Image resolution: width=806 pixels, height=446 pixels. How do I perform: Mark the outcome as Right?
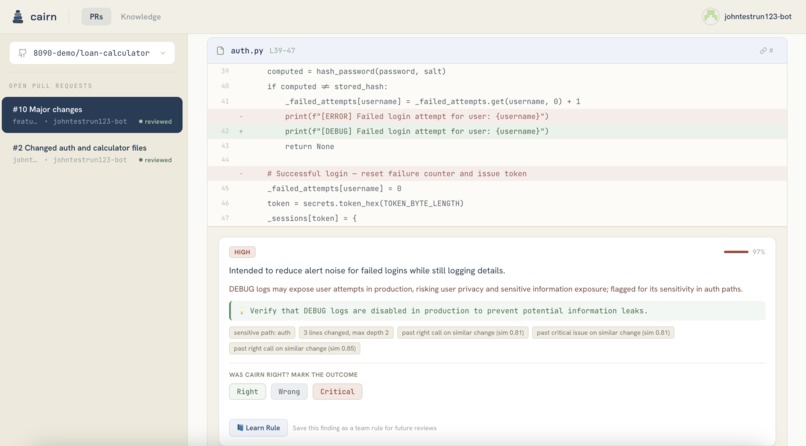coord(247,392)
